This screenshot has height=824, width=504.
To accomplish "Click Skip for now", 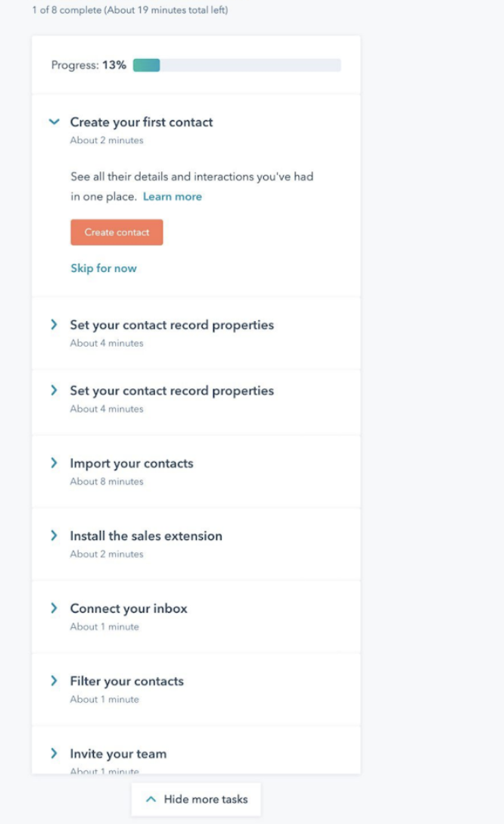I will [x=104, y=268].
